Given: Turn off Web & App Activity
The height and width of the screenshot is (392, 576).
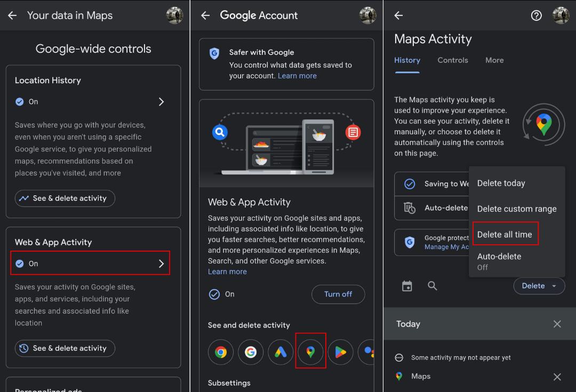Looking at the screenshot, I should (338, 294).
